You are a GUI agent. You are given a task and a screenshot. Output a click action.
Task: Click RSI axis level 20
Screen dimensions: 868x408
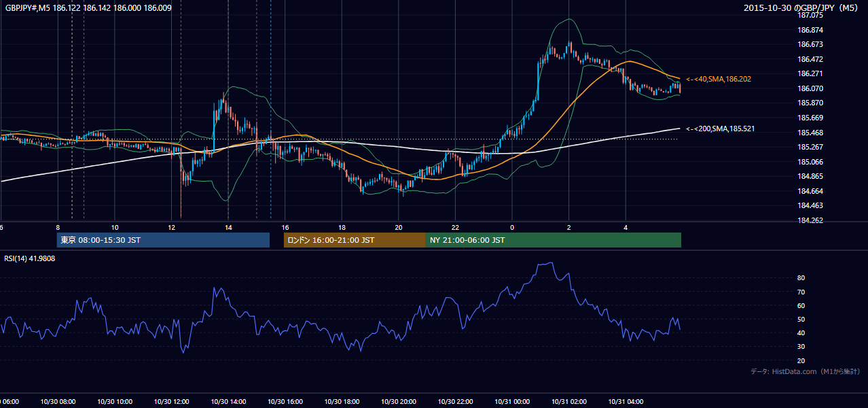pos(801,361)
